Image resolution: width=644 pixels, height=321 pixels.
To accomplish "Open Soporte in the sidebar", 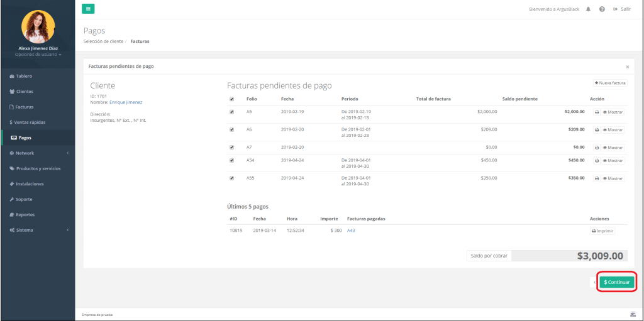I will [x=21, y=200].
